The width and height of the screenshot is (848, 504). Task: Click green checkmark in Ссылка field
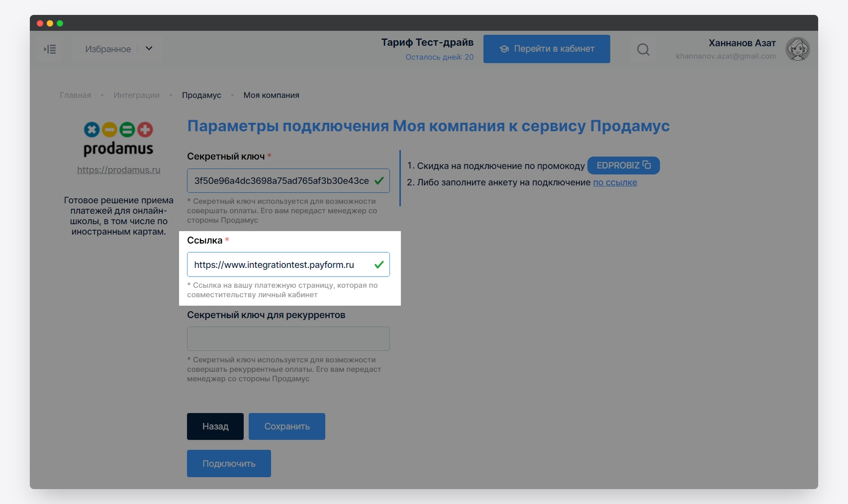tap(379, 265)
